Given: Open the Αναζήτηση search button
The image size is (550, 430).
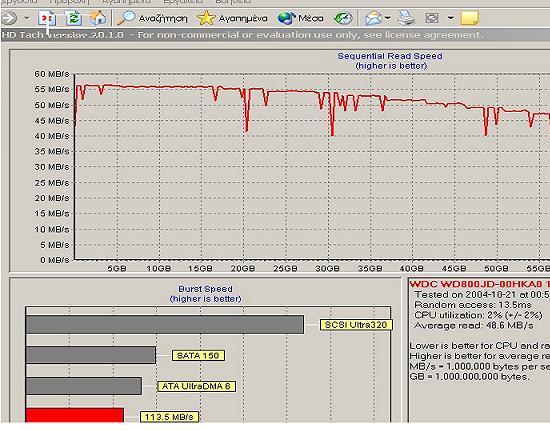Looking at the screenshot, I should (x=152, y=18).
